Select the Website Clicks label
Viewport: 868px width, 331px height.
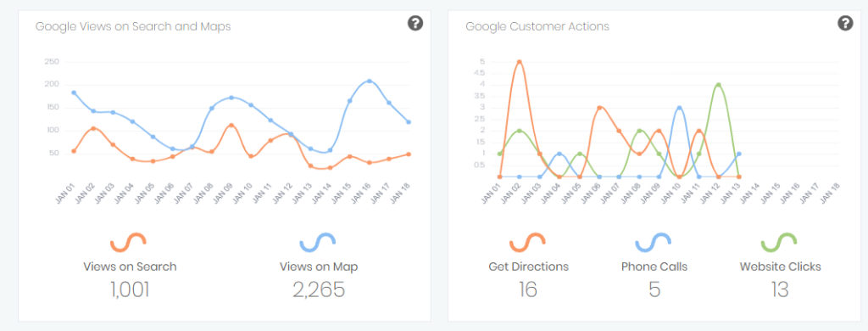[x=781, y=266]
